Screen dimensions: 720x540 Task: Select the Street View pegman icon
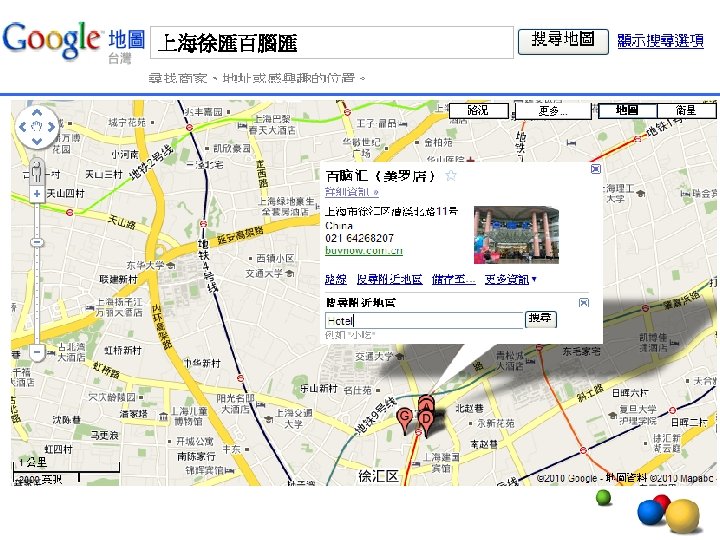(x=37, y=172)
